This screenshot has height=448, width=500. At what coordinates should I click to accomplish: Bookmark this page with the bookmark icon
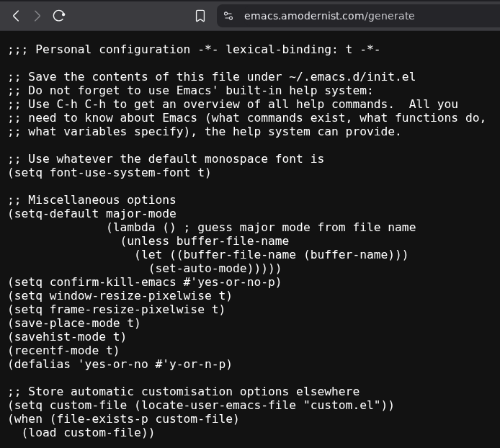coord(200,16)
